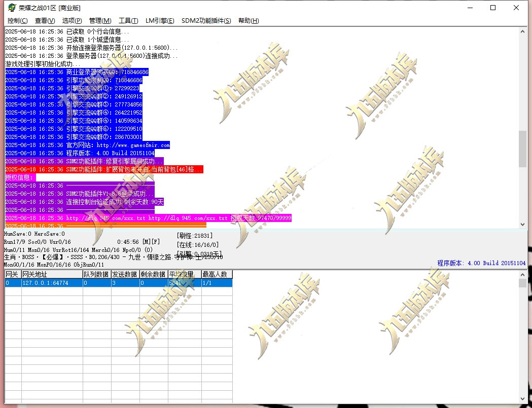Open the 工具(T) menu

(128, 21)
